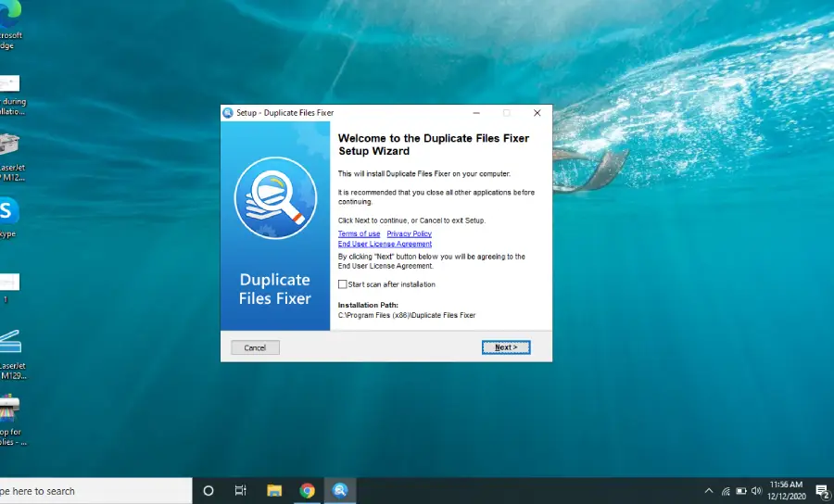Show hidden icons in system tray

coord(709,491)
